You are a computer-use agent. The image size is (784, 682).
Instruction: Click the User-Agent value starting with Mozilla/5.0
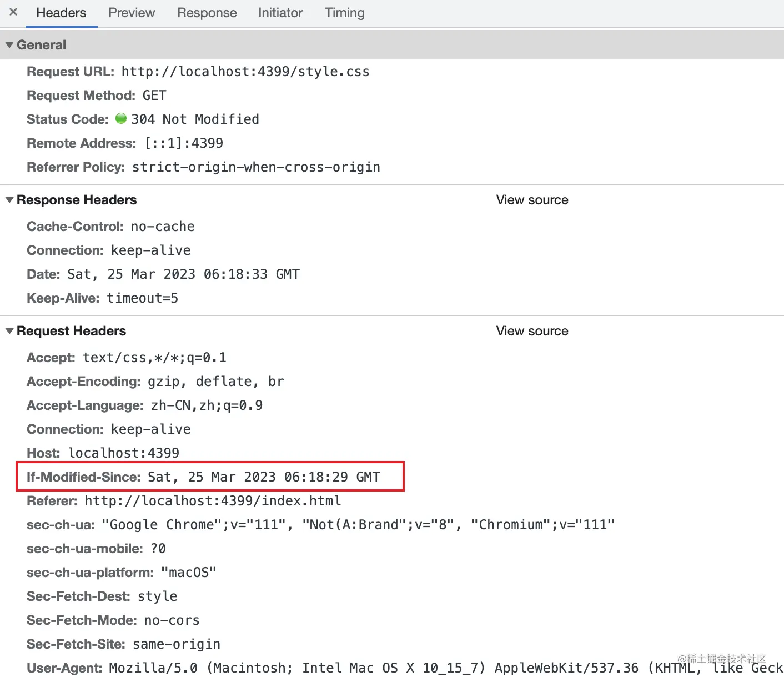(446, 668)
